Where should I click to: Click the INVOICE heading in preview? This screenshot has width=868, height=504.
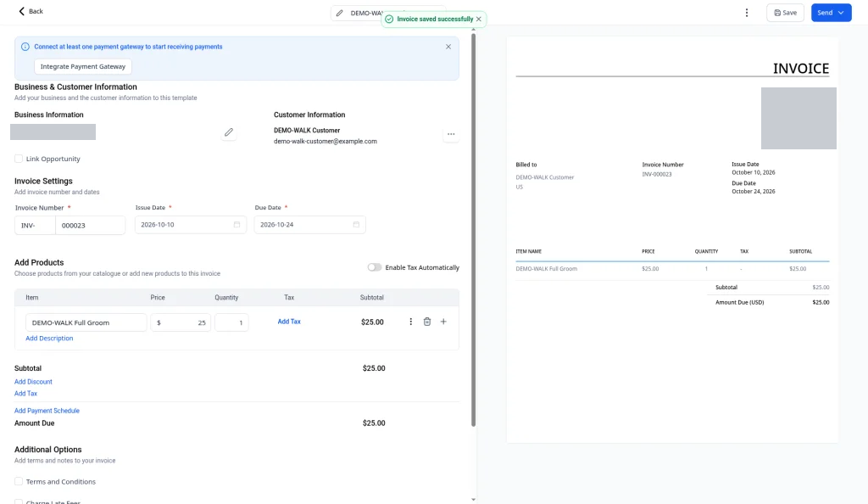[x=801, y=68]
